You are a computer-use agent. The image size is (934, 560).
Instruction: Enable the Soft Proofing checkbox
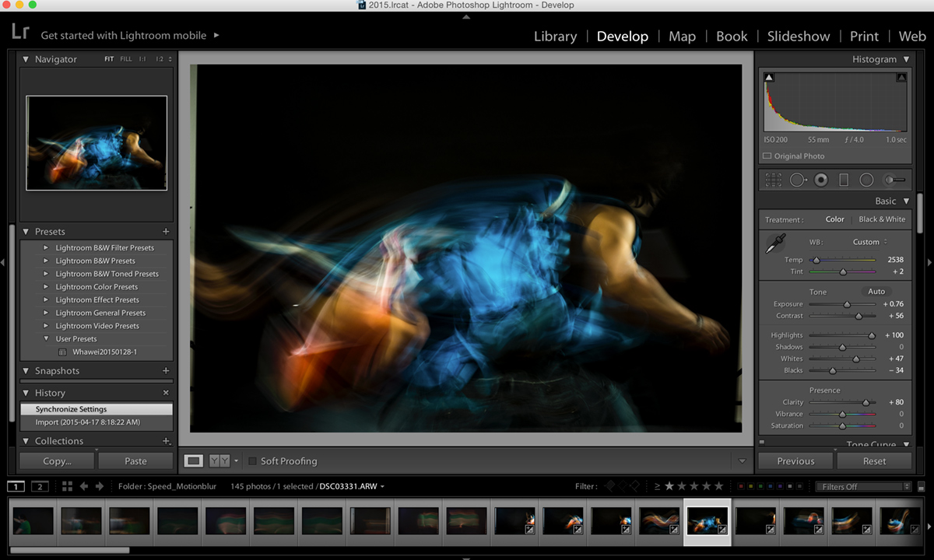click(252, 461)
